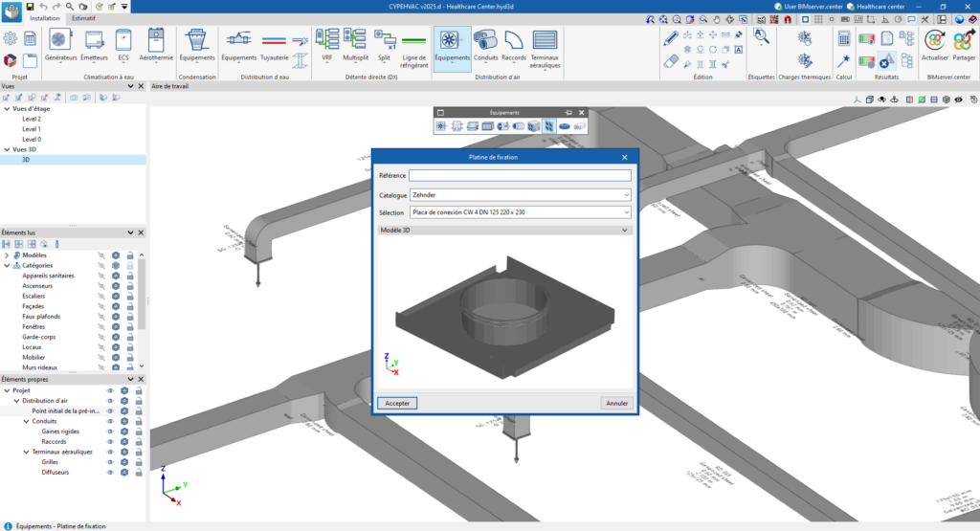Switch to the Estimatif tab
The image size is (980, 531).
(x=83, y=18)
